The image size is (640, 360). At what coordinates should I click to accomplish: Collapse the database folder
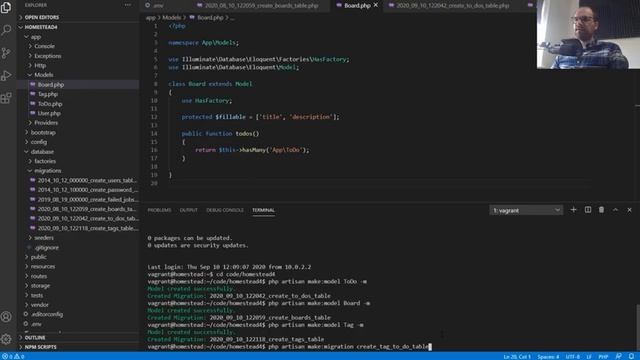[78, 151]
